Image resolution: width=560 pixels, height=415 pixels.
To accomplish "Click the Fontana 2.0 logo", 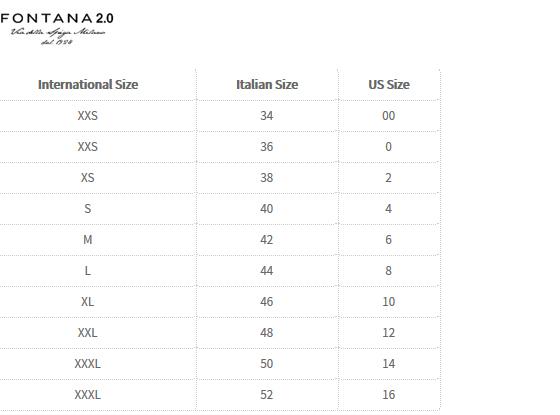I will (57, 29).
